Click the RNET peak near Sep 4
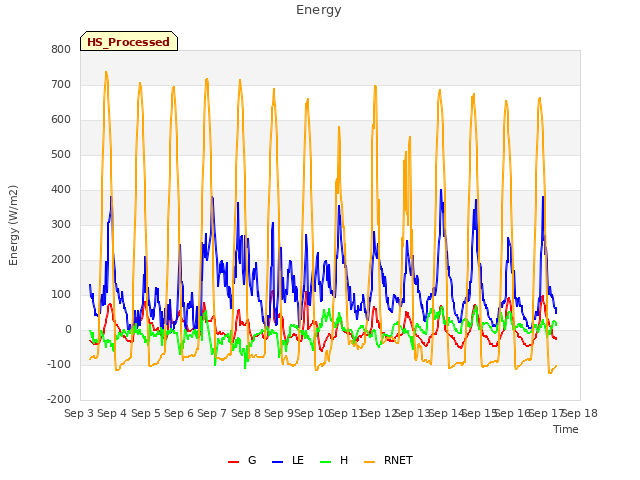Viewport: 640px width, 480px height. 106,73
